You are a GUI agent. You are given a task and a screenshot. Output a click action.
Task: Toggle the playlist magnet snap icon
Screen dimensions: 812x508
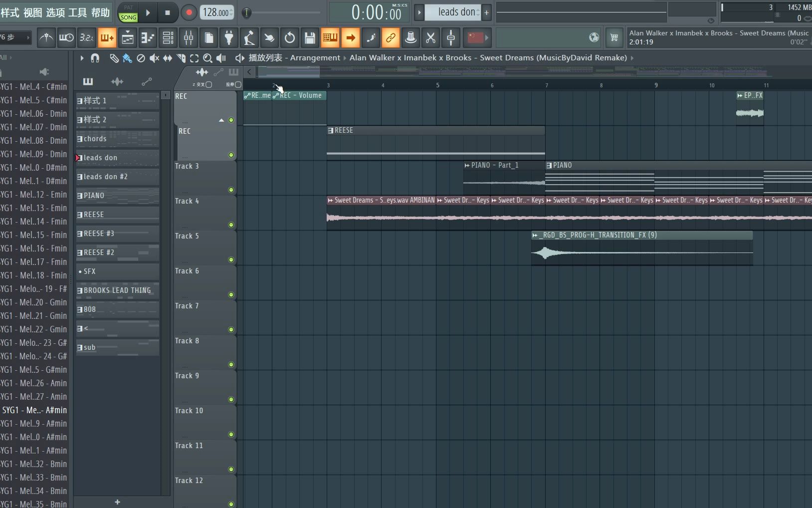click(95, 58)
